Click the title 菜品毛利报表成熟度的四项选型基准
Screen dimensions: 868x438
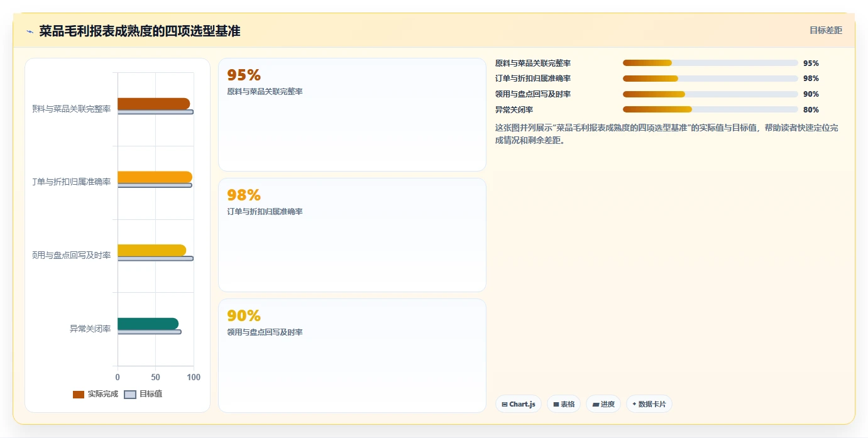(x=140, y=31)
